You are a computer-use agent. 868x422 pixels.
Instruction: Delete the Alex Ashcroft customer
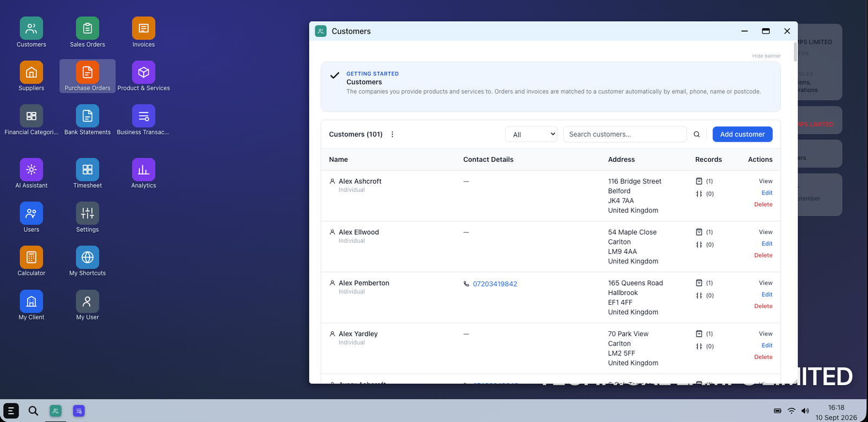pos(763,204)
